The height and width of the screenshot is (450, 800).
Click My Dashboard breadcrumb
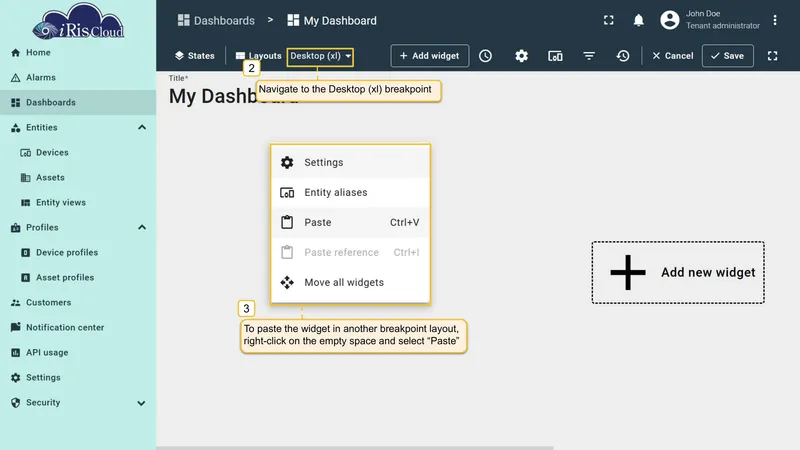tap(332, 20)
